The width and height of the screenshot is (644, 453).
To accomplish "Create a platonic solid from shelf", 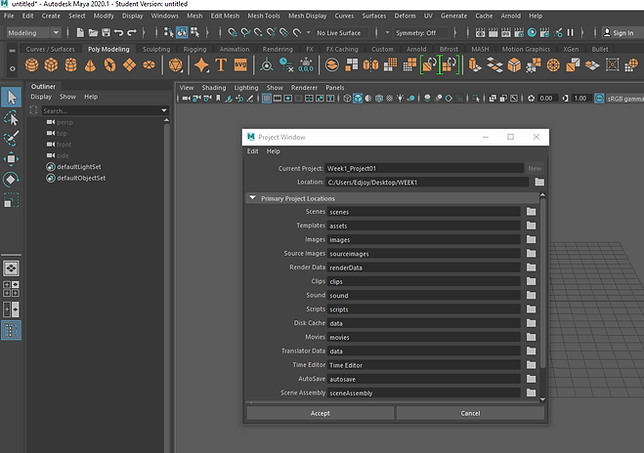I will pos(176,65).
